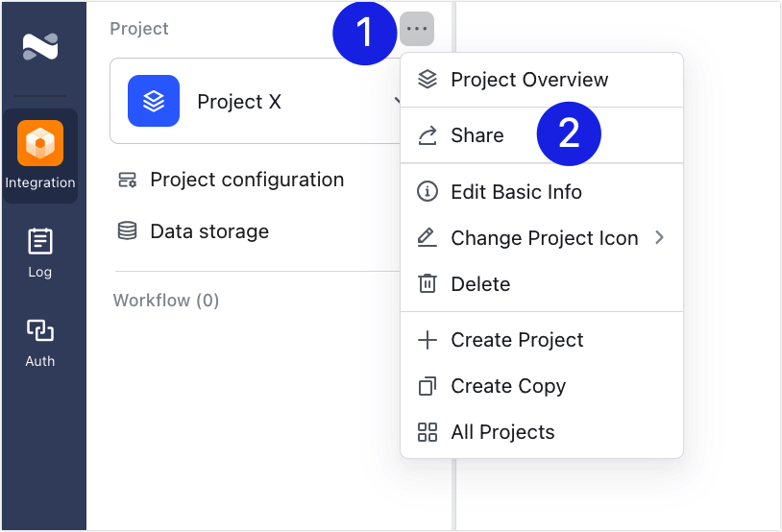
Task: Open the Integration section icon
Action: (x=40, y=144)
